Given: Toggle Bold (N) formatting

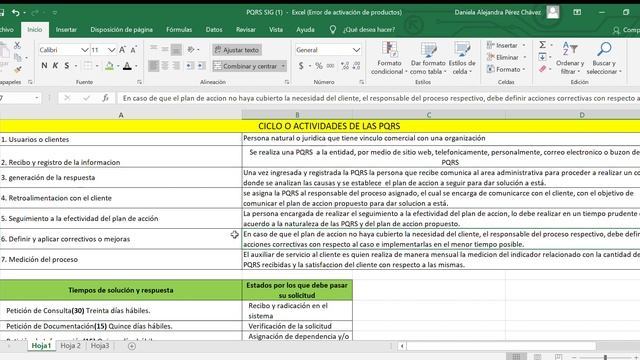Looking at the screenshot, I should [44, 66].
